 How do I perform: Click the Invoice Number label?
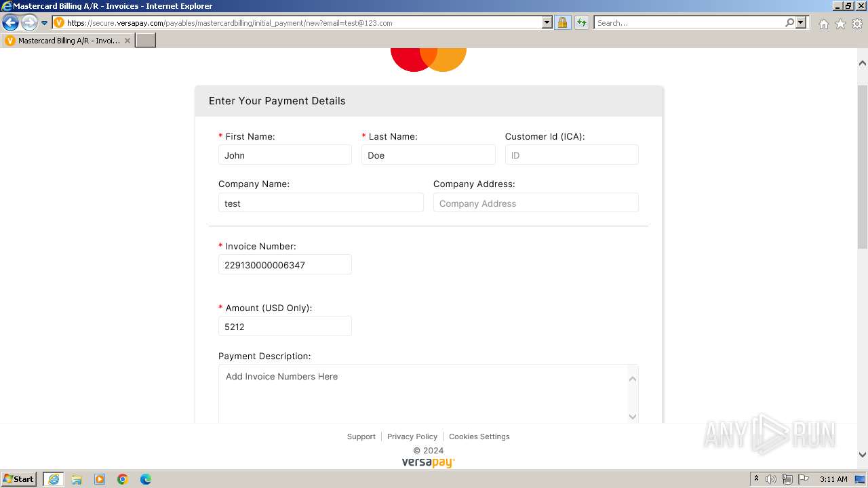[x=260, y=246]
